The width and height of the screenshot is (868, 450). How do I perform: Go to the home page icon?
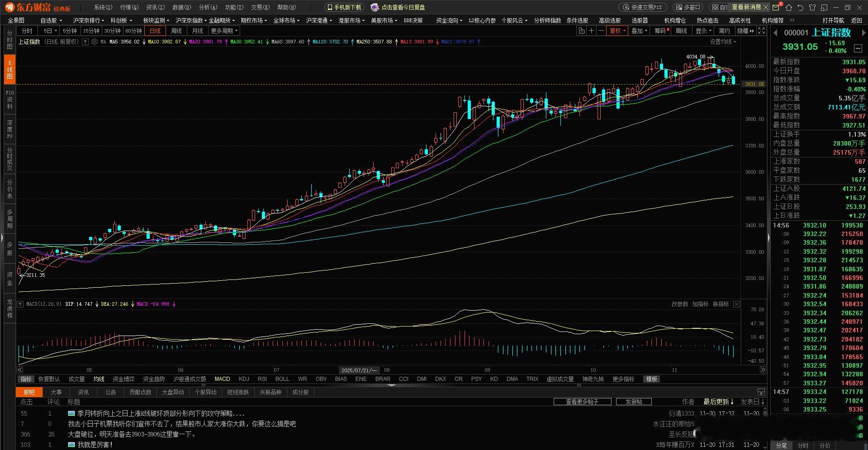(789, 7)
